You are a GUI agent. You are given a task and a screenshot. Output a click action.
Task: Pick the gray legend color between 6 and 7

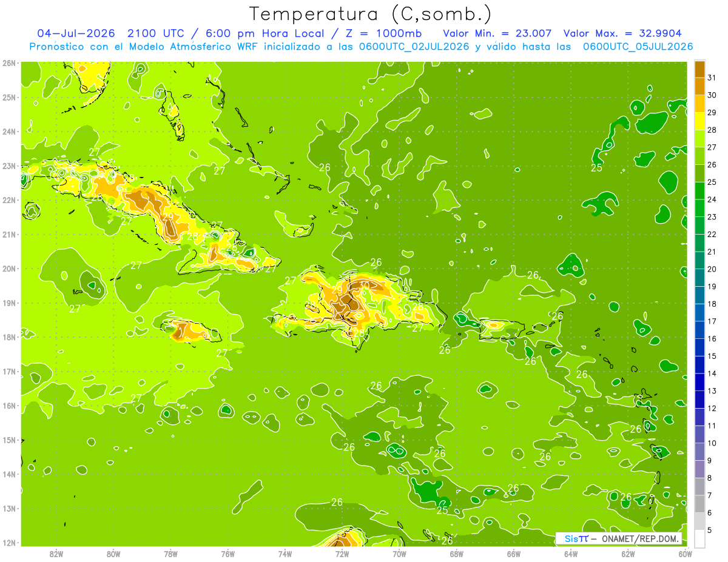pyautogui.click(x=699, y=504)
